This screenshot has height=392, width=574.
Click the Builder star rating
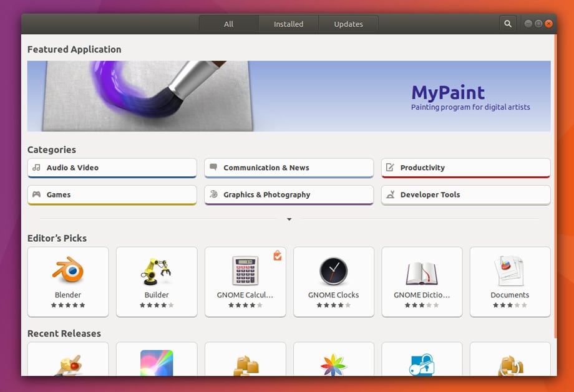pos(157,305)
